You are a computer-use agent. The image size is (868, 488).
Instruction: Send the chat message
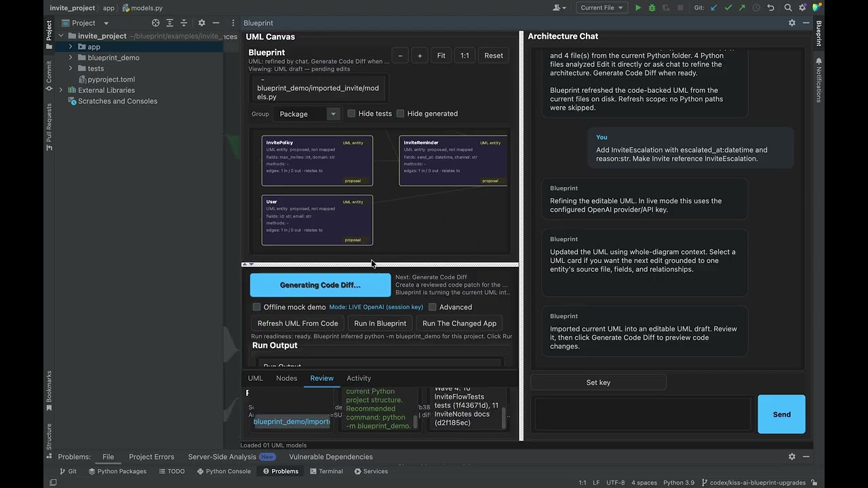[x=781, y=414]
